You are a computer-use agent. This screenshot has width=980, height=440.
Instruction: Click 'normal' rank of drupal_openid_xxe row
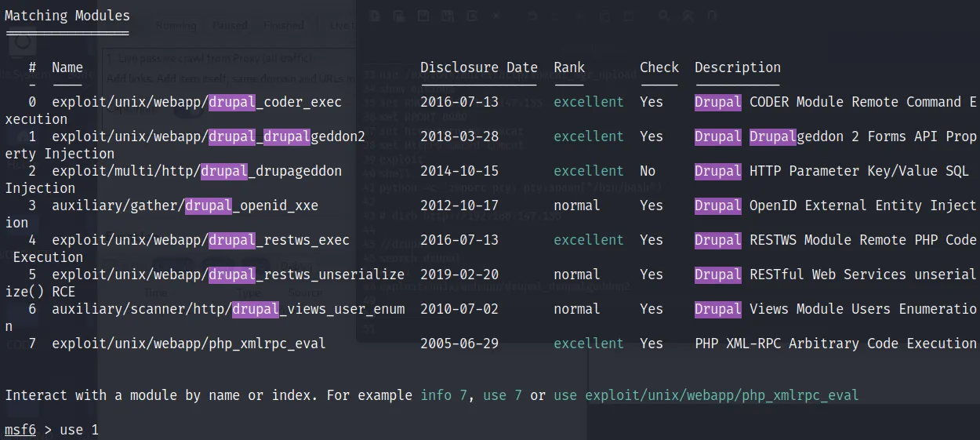(x=577, y=205)
